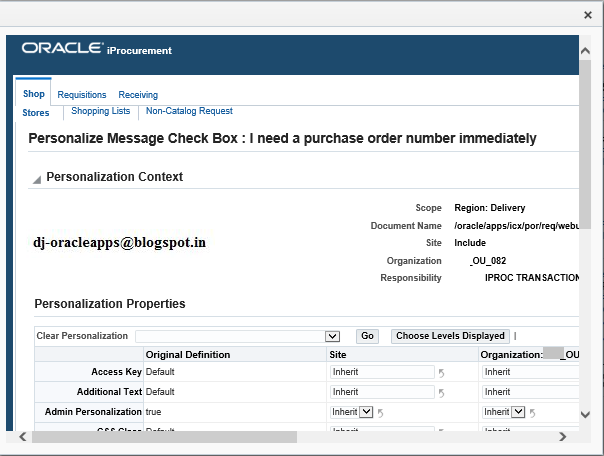Click the Original Definition column header
This screenshot has width=604, height=456.
(188, 355)
